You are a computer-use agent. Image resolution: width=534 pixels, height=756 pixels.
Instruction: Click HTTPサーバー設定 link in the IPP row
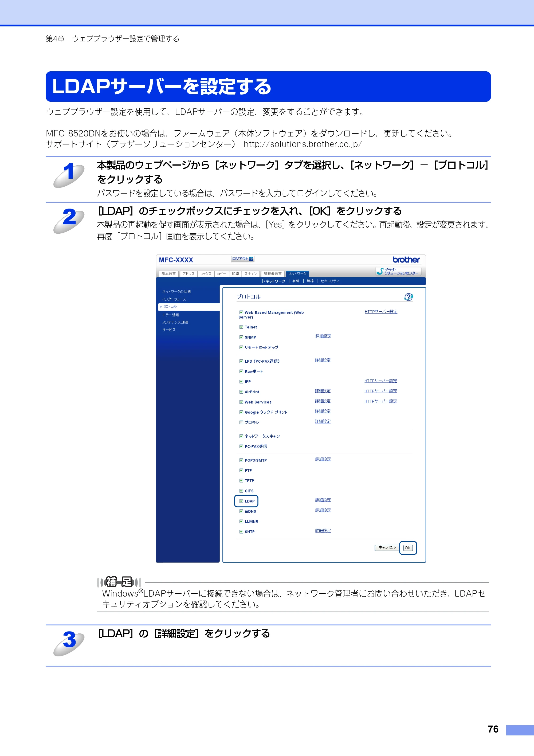coord(380,381)
